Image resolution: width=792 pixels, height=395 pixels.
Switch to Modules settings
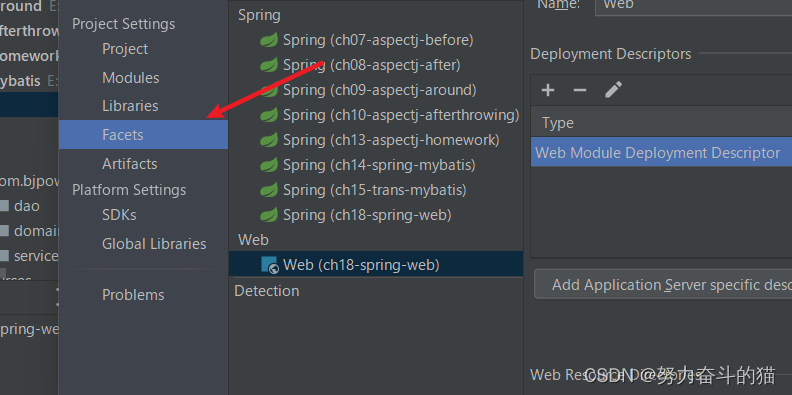(x=130, y=78)
